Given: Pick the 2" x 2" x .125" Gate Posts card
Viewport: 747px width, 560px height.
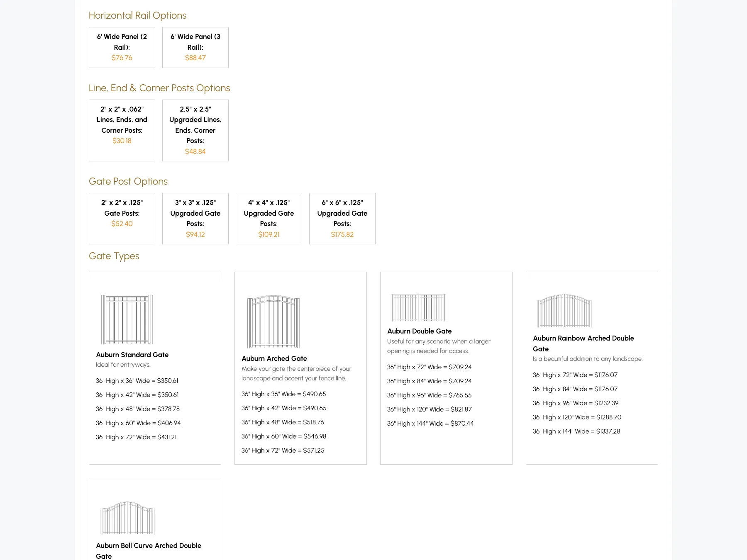Looking at the screenshot, I should [122, 219].
